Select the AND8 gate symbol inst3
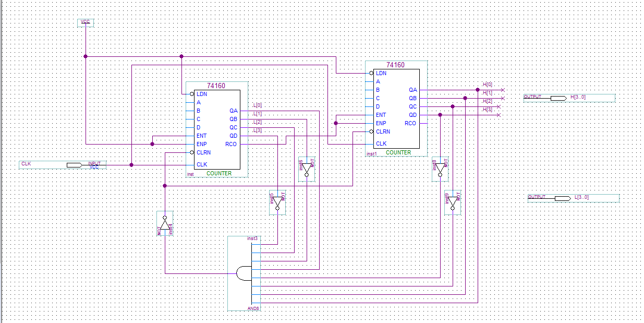 point(244,273)
